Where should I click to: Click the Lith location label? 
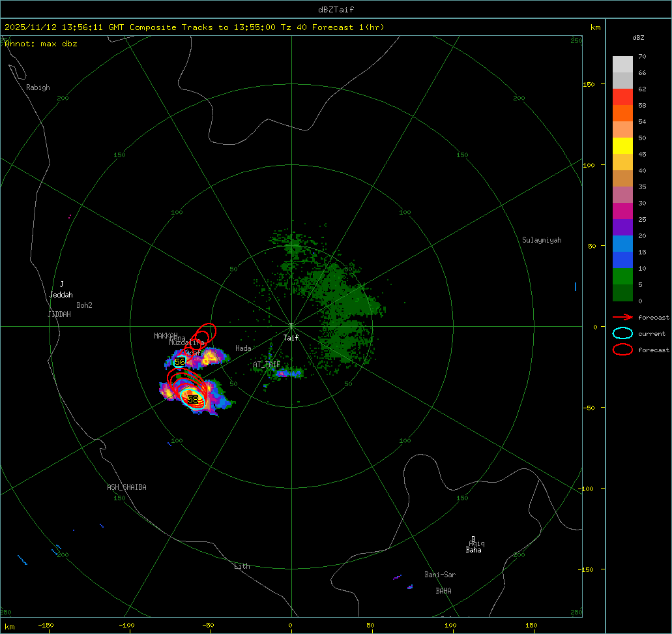[x=242, y=566]
